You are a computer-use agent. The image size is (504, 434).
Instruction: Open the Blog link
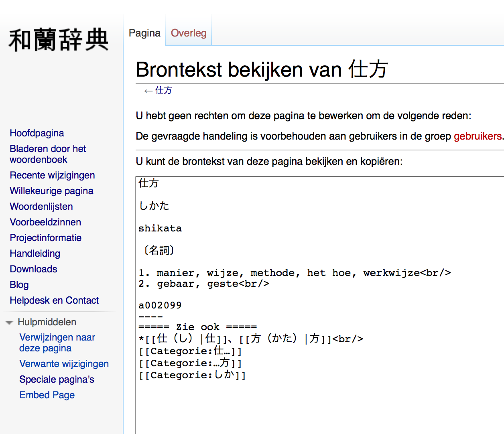tap(19, 285)
